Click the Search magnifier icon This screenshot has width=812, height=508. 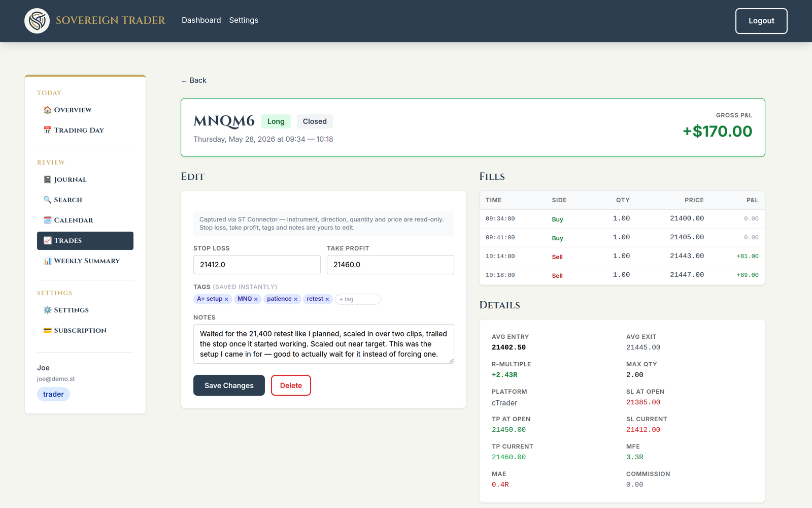point(47,200)
